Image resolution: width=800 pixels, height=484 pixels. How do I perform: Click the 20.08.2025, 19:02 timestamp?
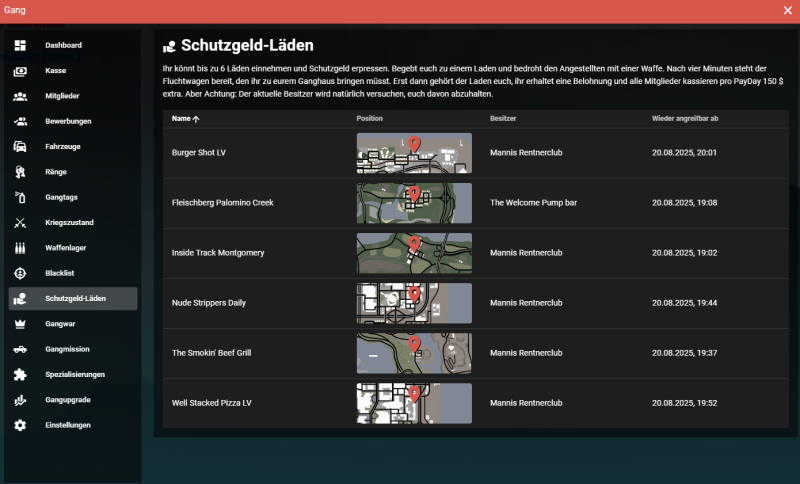point(684,252)
